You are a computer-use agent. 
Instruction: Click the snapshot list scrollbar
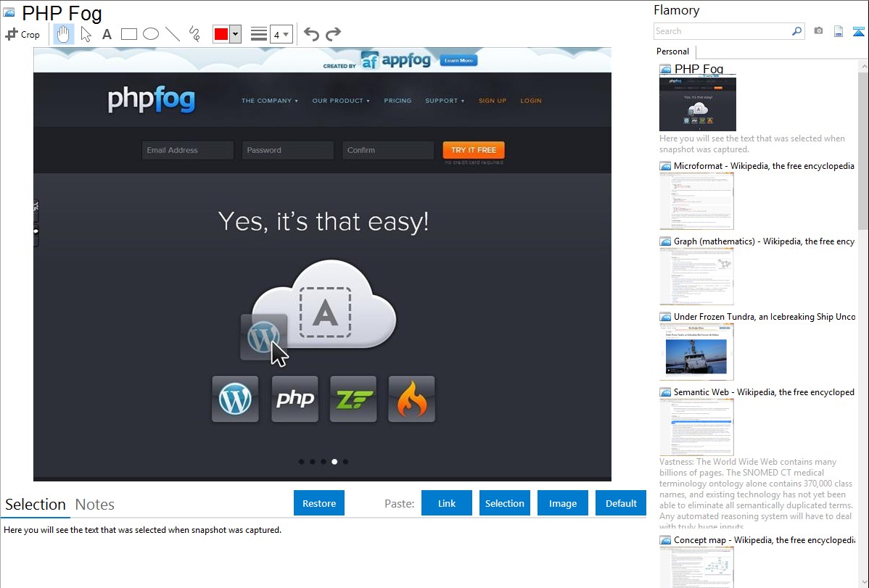tap(863, 149)
